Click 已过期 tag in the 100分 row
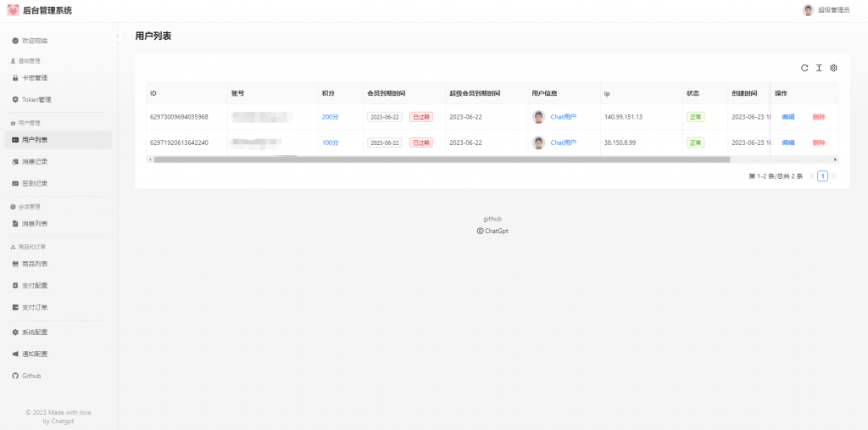The image size is (868, 430). (421, 142)
